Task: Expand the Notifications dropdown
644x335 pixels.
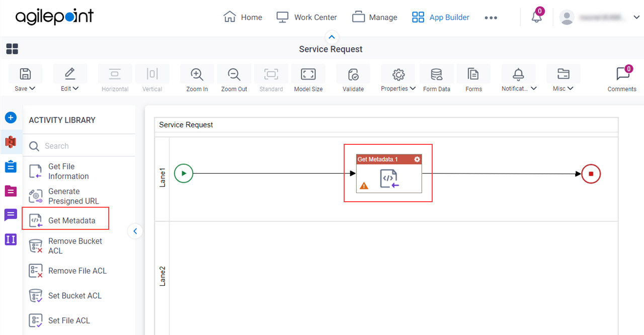Action: coord(519,78)
